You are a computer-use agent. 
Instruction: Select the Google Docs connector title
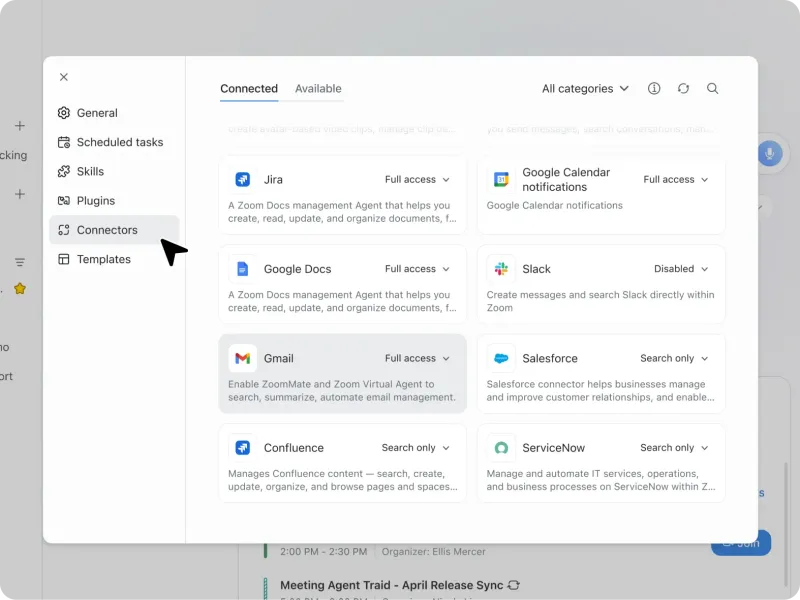(297, 269)
